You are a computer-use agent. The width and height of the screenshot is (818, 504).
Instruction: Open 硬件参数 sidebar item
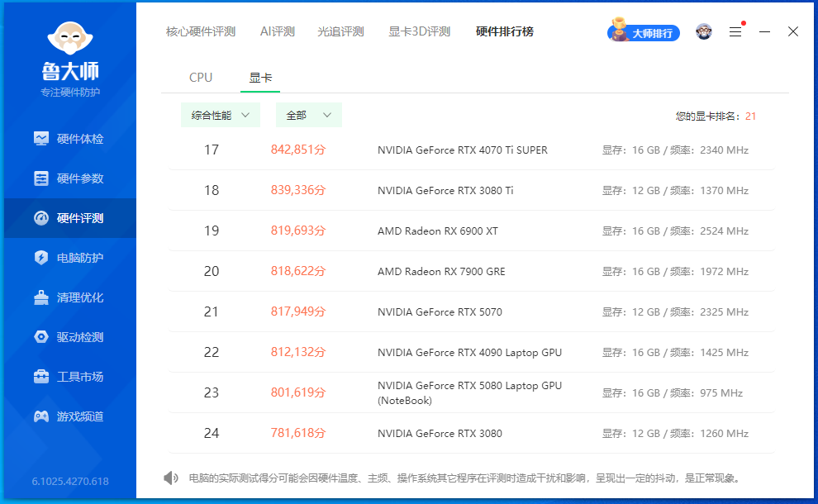coord(70,178)
